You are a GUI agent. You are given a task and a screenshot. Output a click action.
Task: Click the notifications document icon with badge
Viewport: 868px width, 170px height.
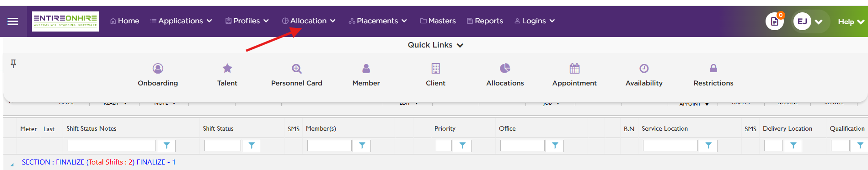[775, 21]
